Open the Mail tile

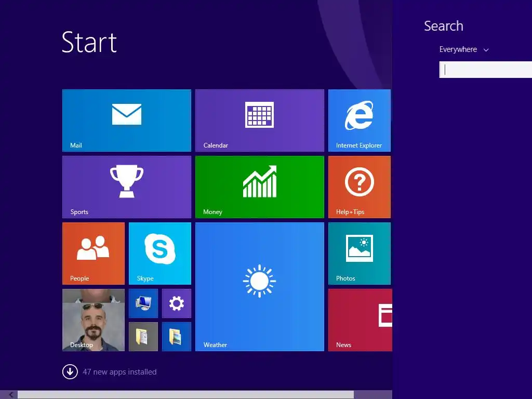click(x=127, y=121)
